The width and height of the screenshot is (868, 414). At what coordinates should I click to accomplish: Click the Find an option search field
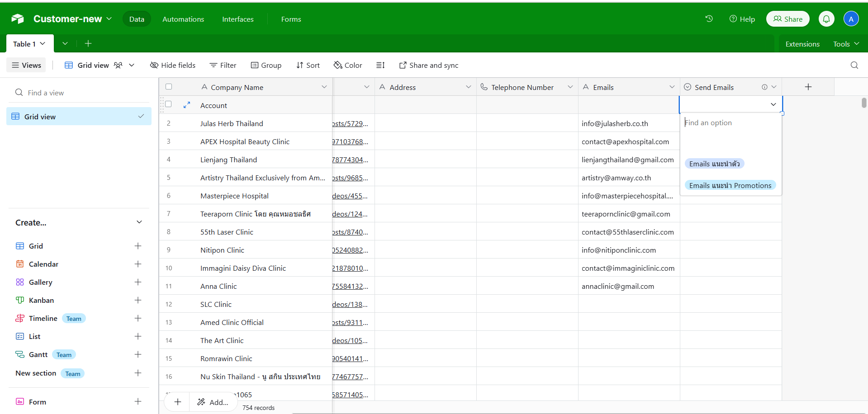click(730, 123)
